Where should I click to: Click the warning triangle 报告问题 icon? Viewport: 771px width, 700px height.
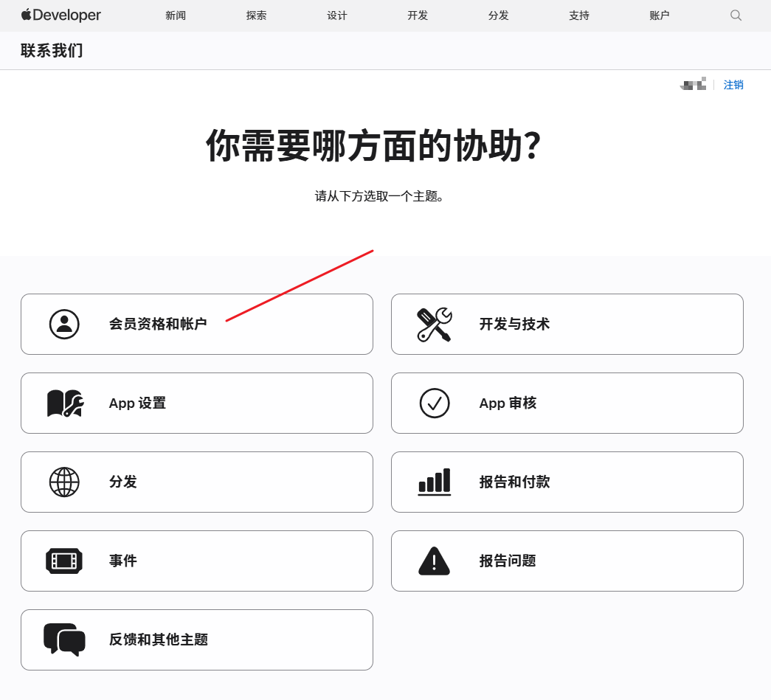[x=434, y=561]
